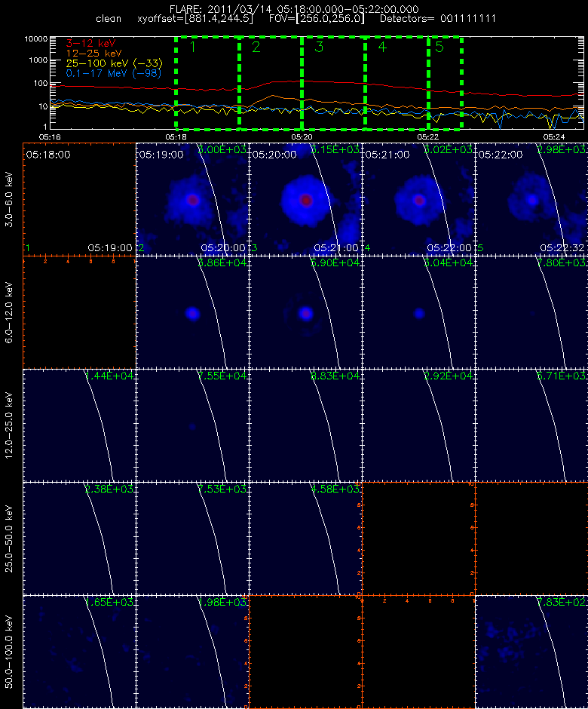The width and height of the screenshot is (588, 709).
Task: Click the 10000 y-axis label
Action: [x=36, y=39]
